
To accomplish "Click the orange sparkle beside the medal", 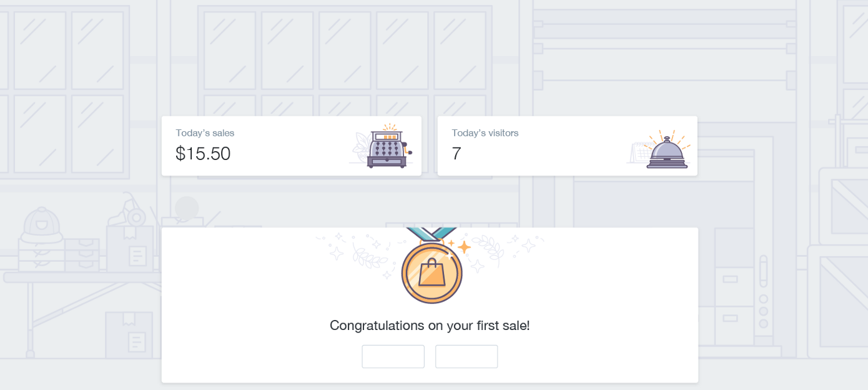I will coord(463,247).
